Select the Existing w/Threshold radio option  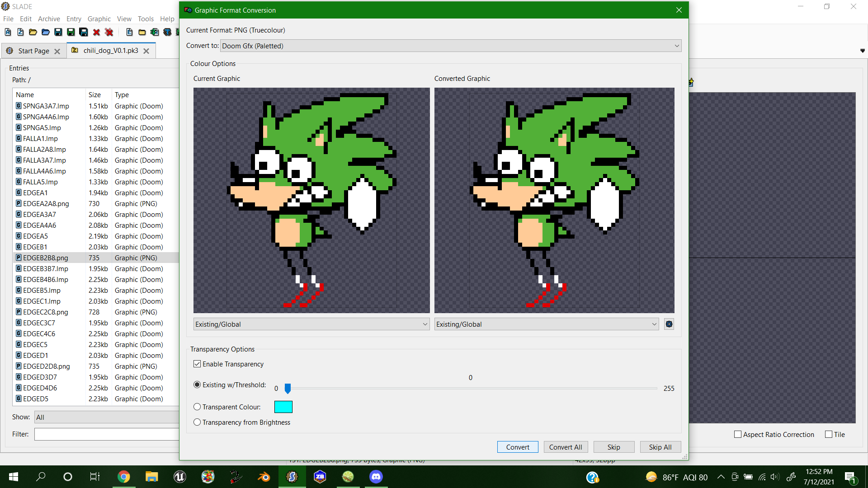tap(197, 385)
